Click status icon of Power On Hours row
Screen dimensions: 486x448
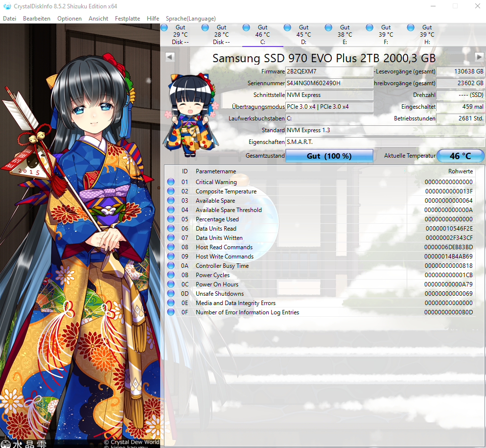171,284
